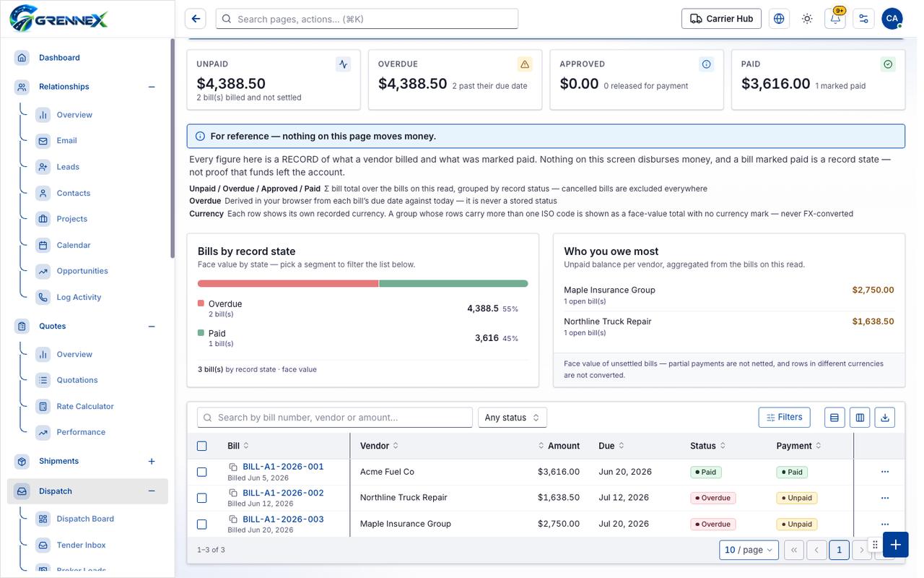Image resolution: width=924 pixels, height=578 pixels.
Task: Export the bills list with the download icon
Action: coord(885,418)
